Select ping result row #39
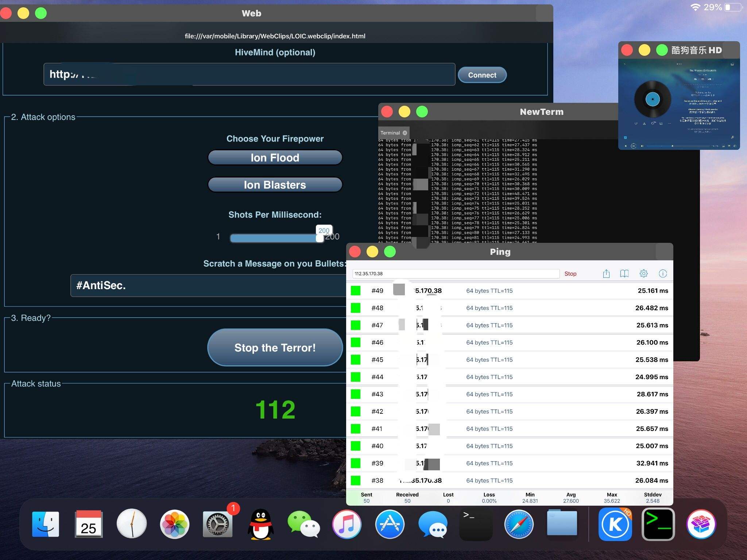The height and width of the screenshot is (560, 747). tap(510, 463)
